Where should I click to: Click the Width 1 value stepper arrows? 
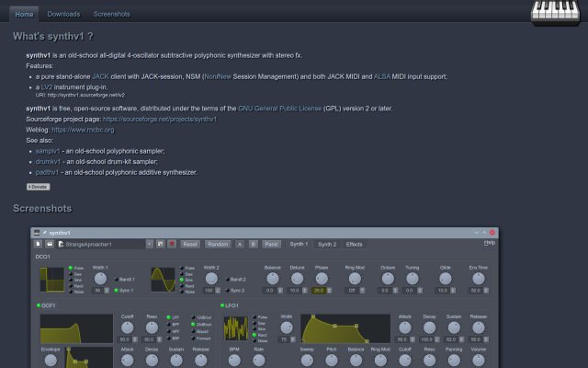(107, 291)
